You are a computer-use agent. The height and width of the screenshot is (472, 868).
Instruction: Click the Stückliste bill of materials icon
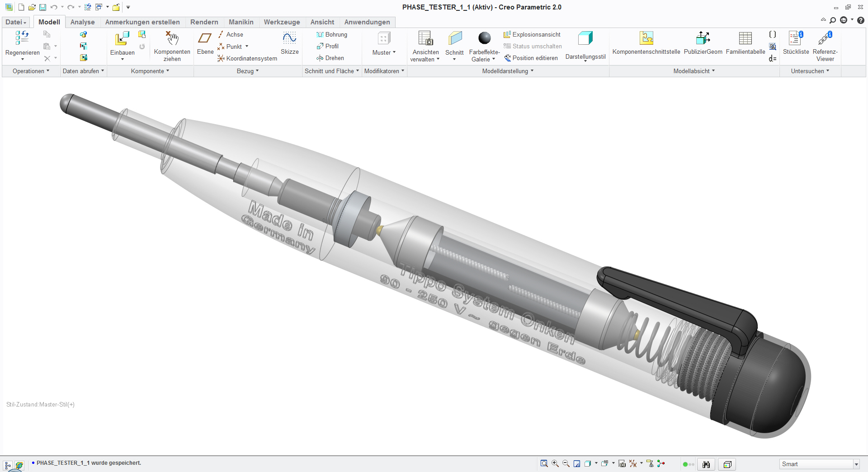tap(795, 39)
